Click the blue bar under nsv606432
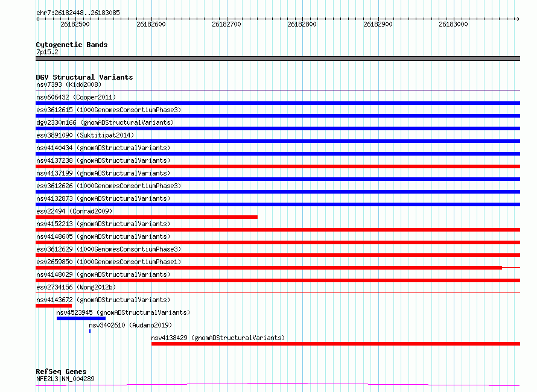Image resolution: width=537 pixels, height=392 pixels. [278, 103]
